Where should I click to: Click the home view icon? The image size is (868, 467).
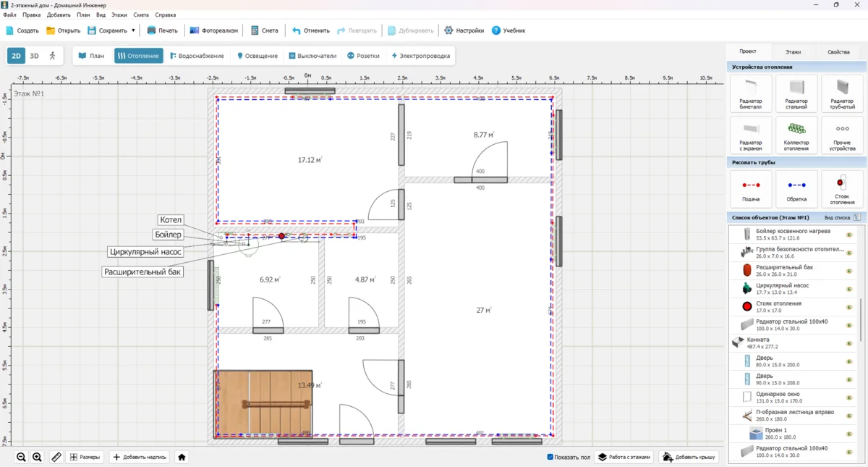point(182,457)
